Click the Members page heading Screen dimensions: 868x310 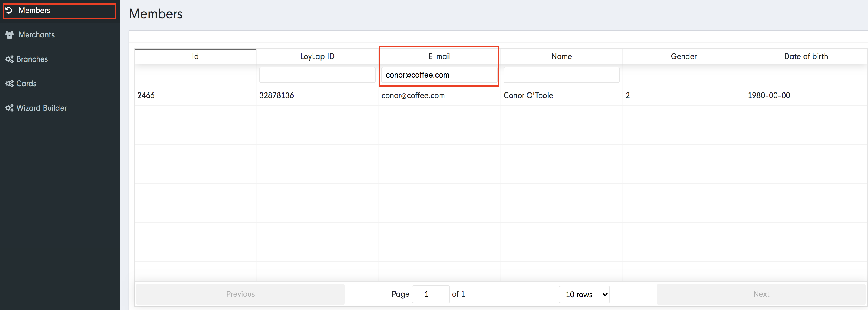click(x=156, y=14)
